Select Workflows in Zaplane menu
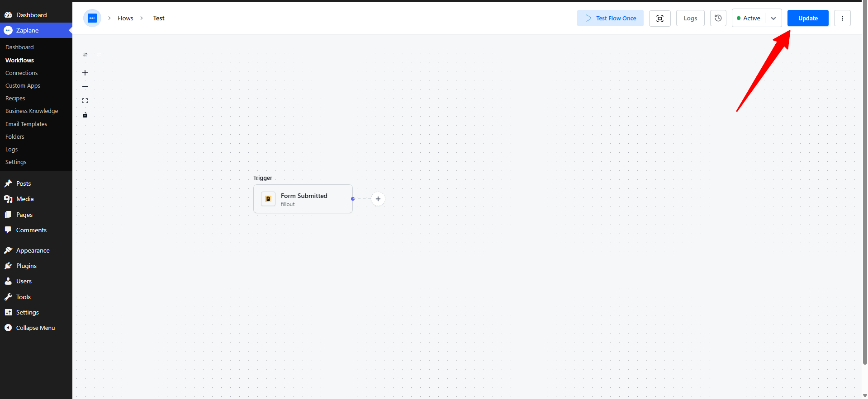The width and height of the screenshot is (868, 399). [x=19, y=60]
